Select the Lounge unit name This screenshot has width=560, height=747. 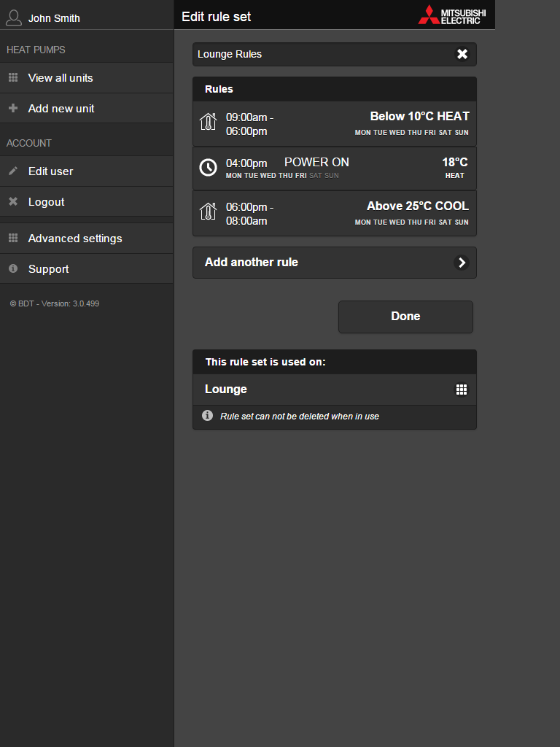pos(226,390)
